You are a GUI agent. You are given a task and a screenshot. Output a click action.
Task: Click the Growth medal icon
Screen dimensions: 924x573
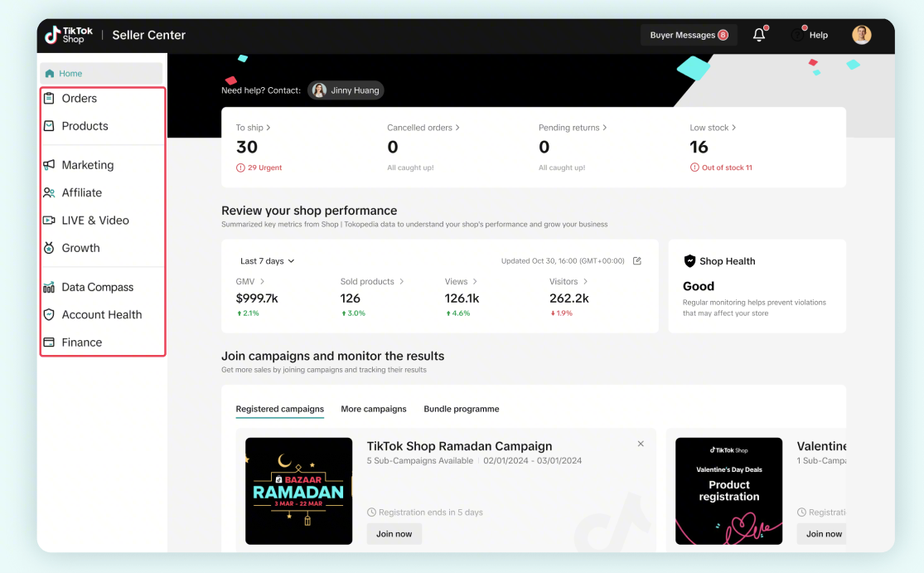(49, 248)
